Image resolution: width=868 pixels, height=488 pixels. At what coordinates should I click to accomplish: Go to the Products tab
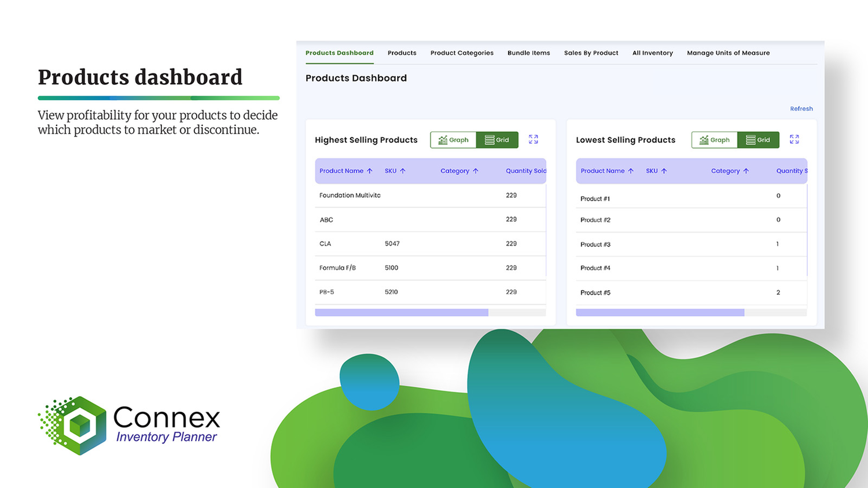pyautogui.click(x=402, y=53)
